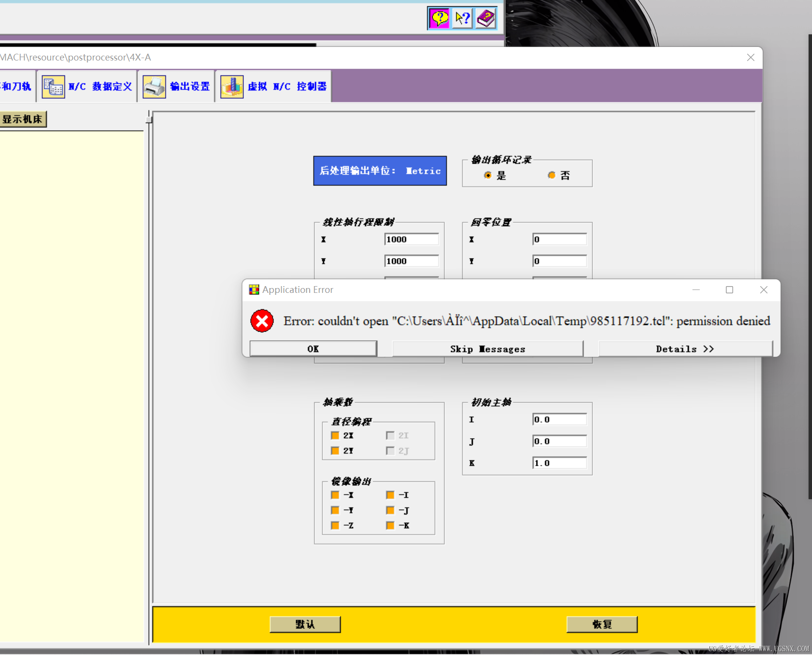This screenshot has width=812, height=655.
Task: Click the error message text about permission denied
Action: coord(527,321)
